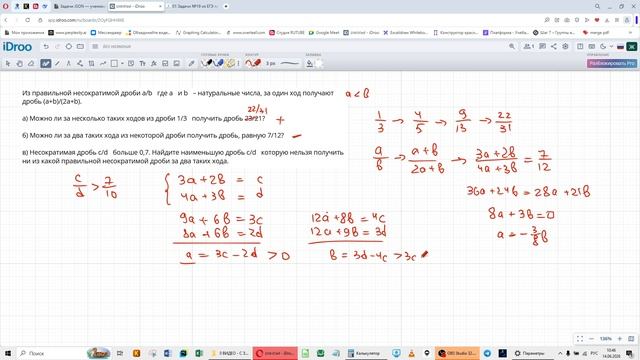Zoom out with the minus button
640x360 pixels.
(x=591, y=339)
